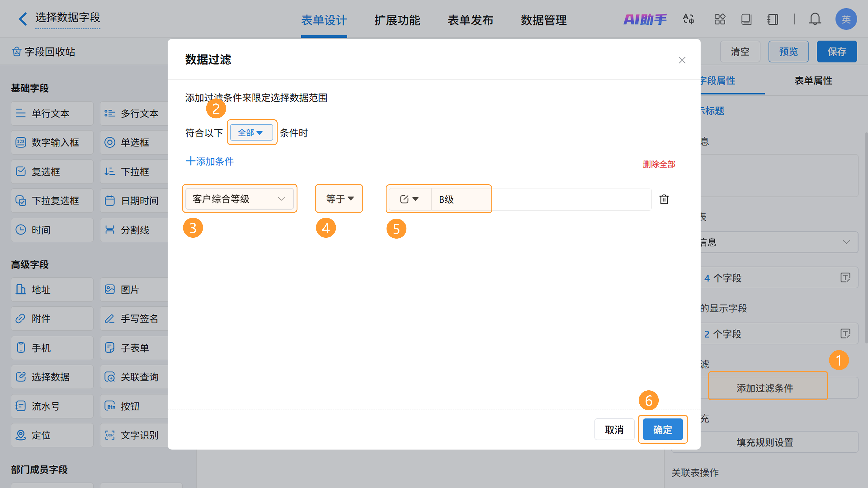Open the 等于 operator dropdown

(339, 199)
